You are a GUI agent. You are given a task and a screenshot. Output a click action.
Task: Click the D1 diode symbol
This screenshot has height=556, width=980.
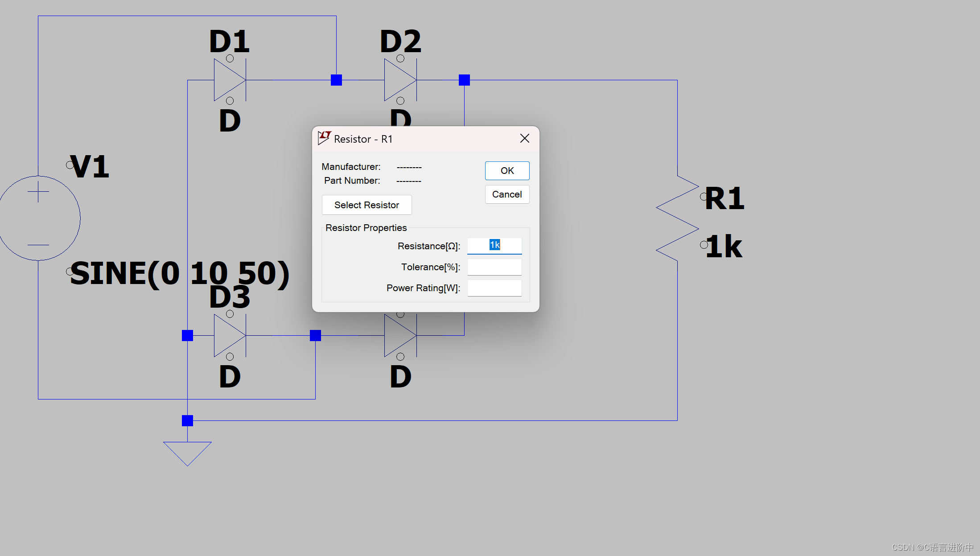tap(230, 80)
